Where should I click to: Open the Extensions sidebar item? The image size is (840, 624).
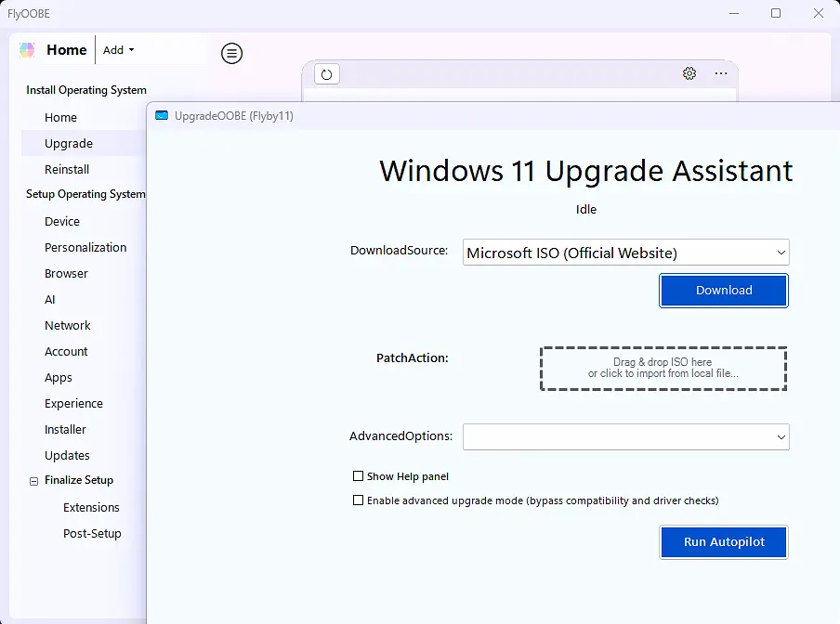91,508
